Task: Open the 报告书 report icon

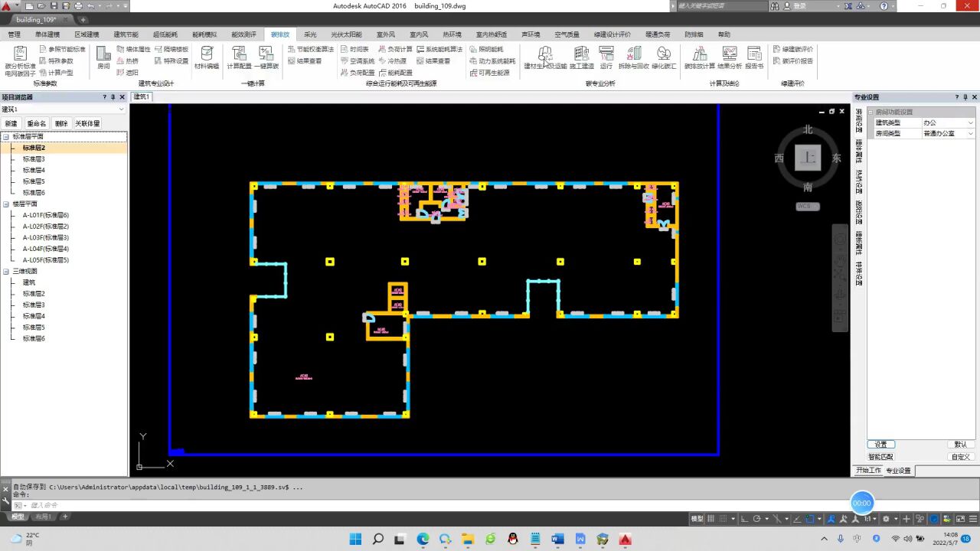Action: (x=754, y=57)
